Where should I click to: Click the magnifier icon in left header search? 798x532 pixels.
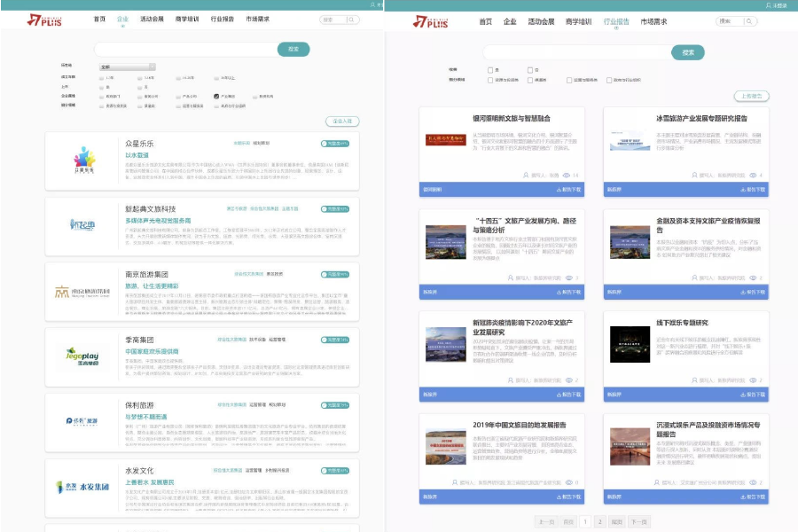(x=351, y=20)
